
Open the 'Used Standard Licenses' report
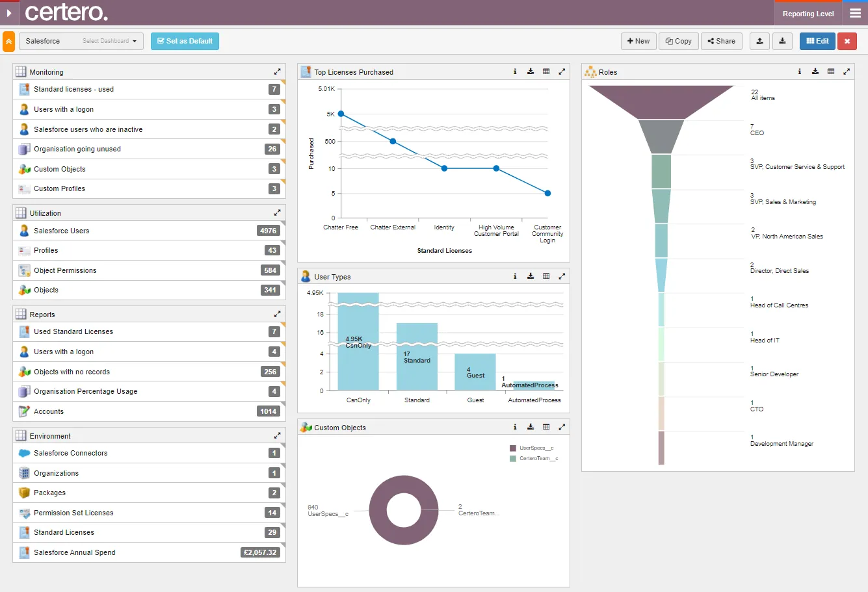[149, 331]
